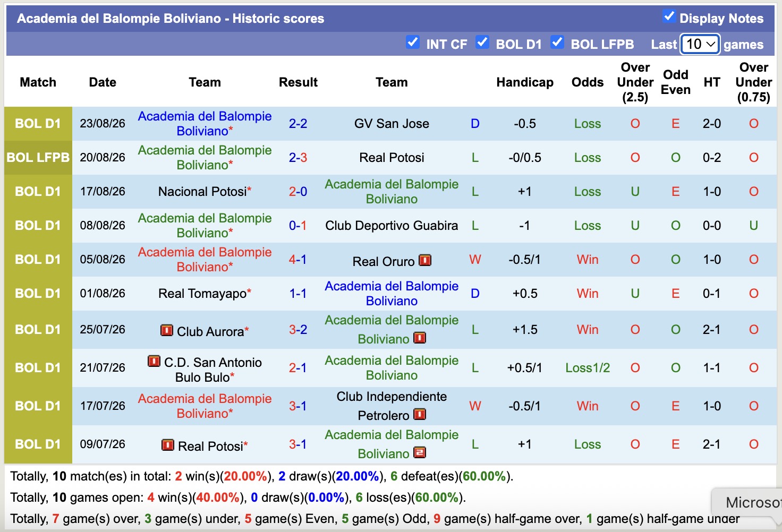Click the Handicap column header
Image resolution: width=782 pixels, height=532 pixels.
pos(525,82)
